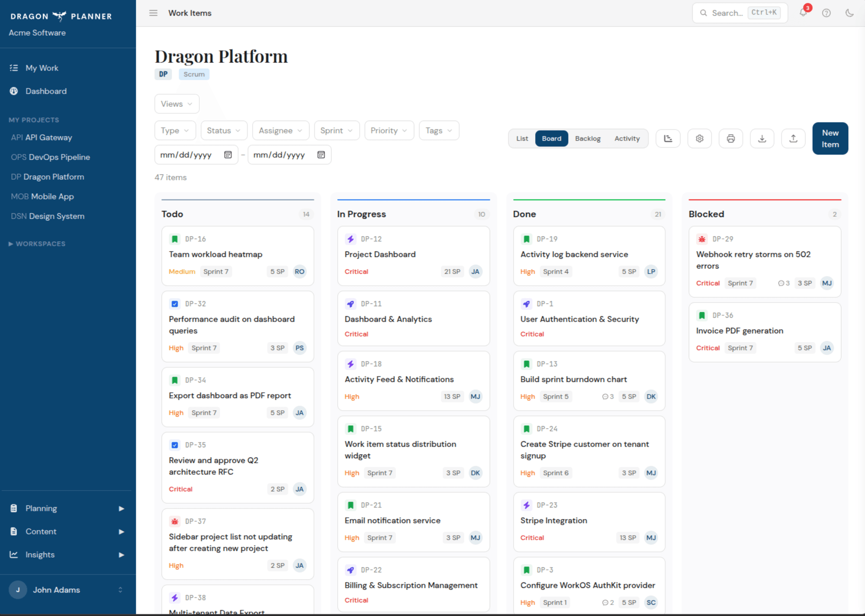Click the search magnifier icon
The height and width of the screenshot is (616, 865).
pyautogui.click(x=704, y=13)
